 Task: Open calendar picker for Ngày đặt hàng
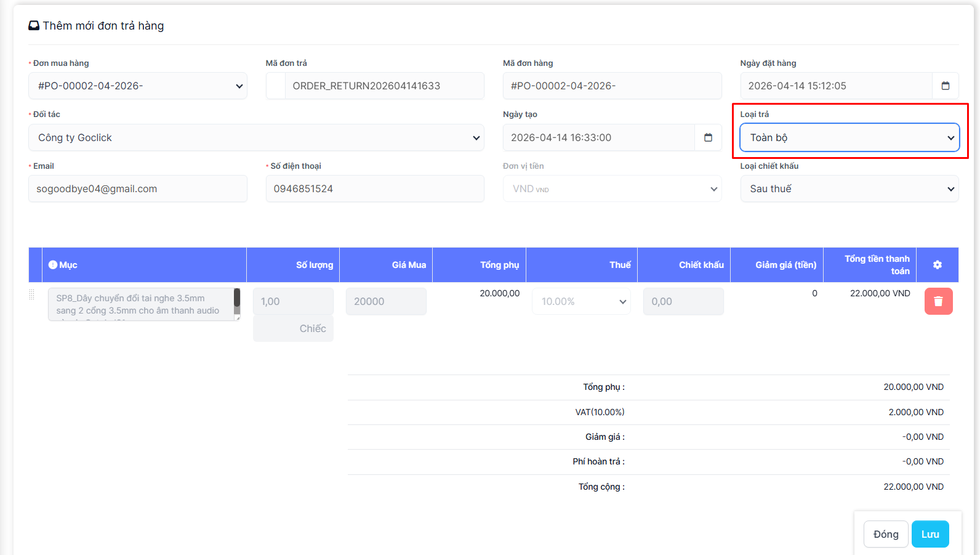point(946,86)
